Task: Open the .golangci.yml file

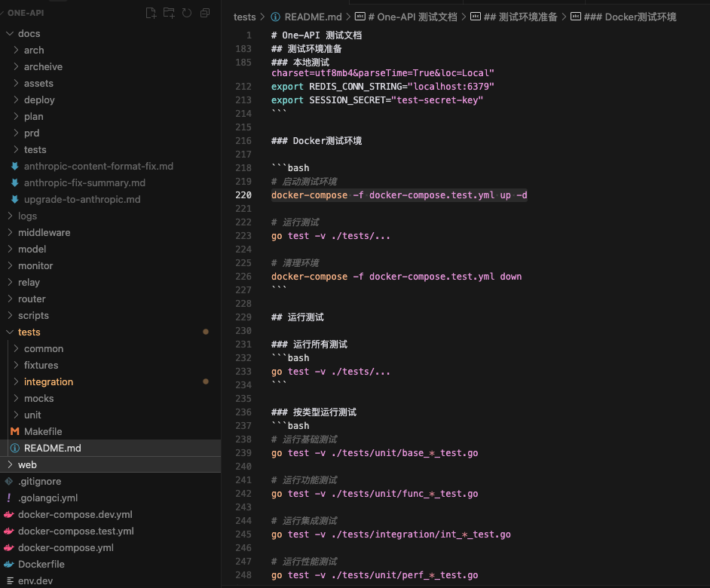Action: click(x=47, y=498)
